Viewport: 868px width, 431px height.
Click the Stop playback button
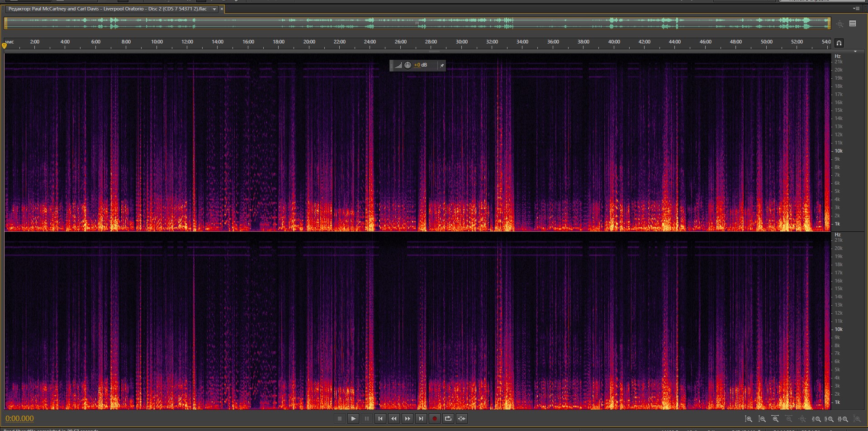click(x=340, y=419)
